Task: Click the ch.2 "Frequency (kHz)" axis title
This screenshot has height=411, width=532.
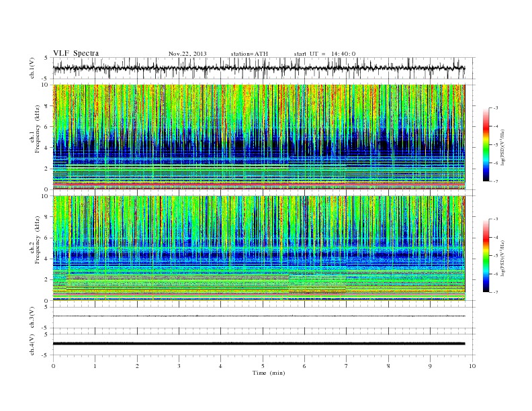Action: click(x=38, y=240)
